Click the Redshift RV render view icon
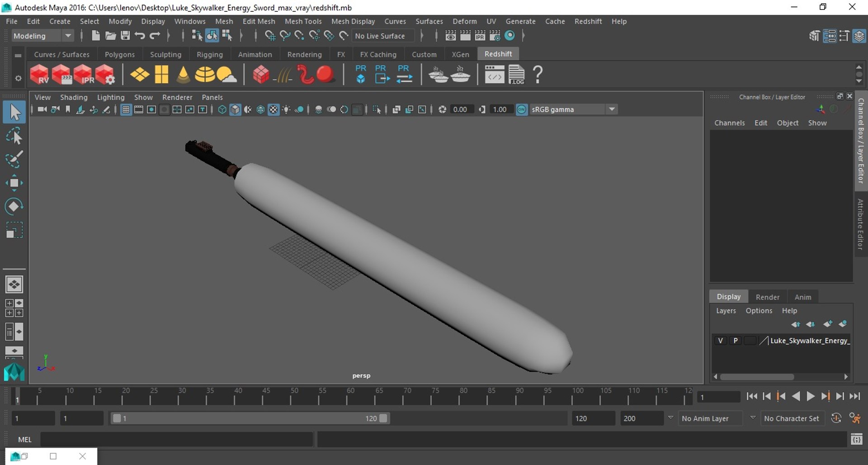This screenshot has width=868, height=465. (x=39, y=75)
